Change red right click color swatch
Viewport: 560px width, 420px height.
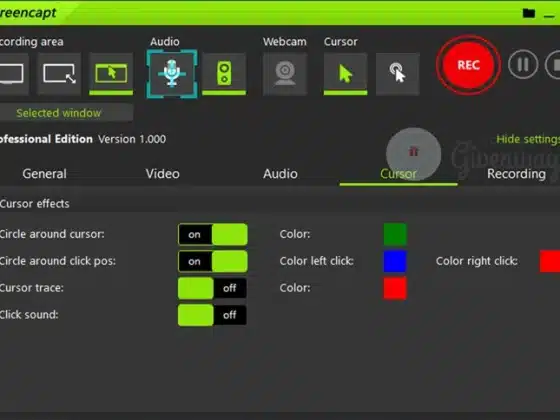pyautogui.click(x=550, y=261)
